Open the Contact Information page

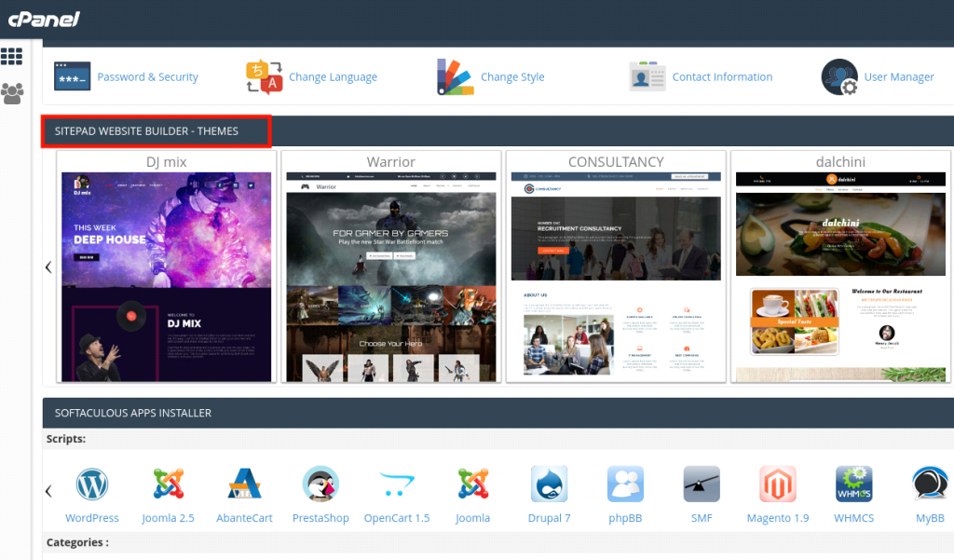(x=721, y=76)
